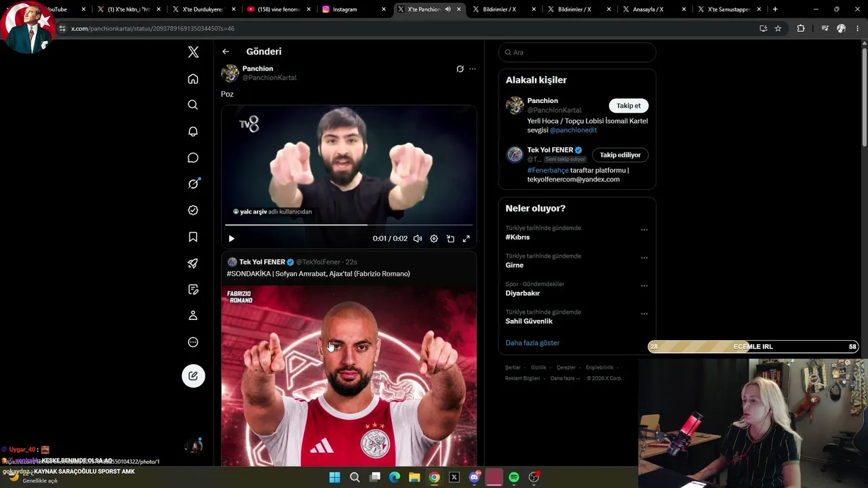Open the quoted Tek Yol FENER post text

point(318,274)
